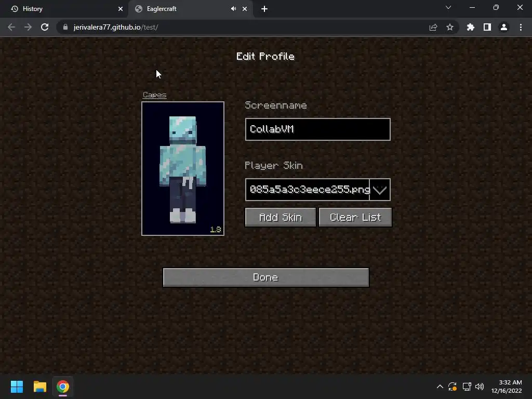Edit the Screenname field CollabVM

click(317, 129)
